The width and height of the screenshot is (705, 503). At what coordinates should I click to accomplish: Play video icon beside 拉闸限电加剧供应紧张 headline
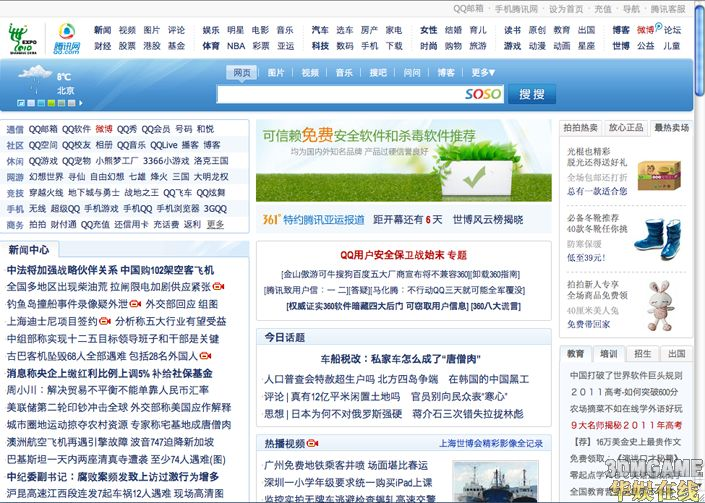pyautogui.click(x=219, y=286)
